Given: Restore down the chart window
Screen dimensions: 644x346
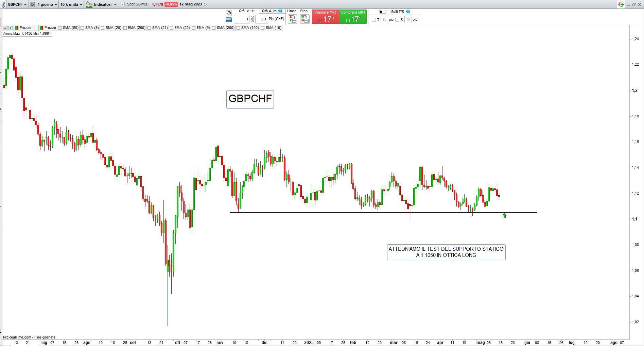Looking at the screenshot, I should 634,4.
